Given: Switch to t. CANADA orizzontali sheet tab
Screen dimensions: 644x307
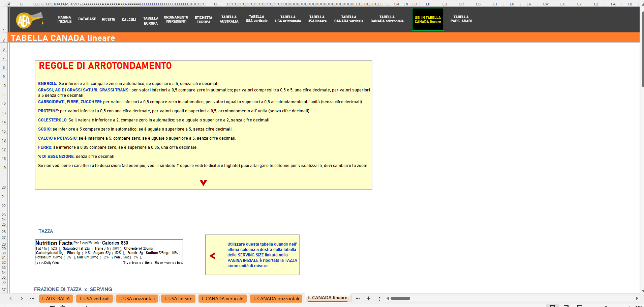Looking at the screenshot, I should tap(276, 299).
